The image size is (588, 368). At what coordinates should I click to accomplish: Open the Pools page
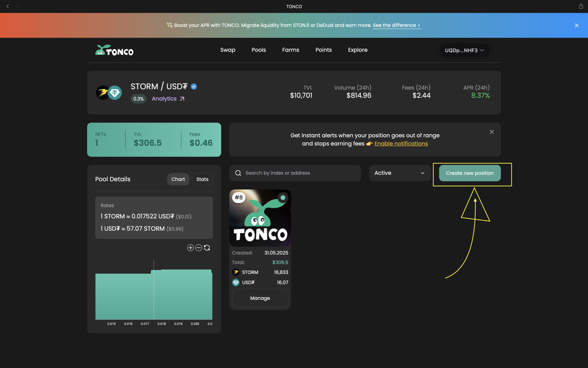tap(259, 50)
